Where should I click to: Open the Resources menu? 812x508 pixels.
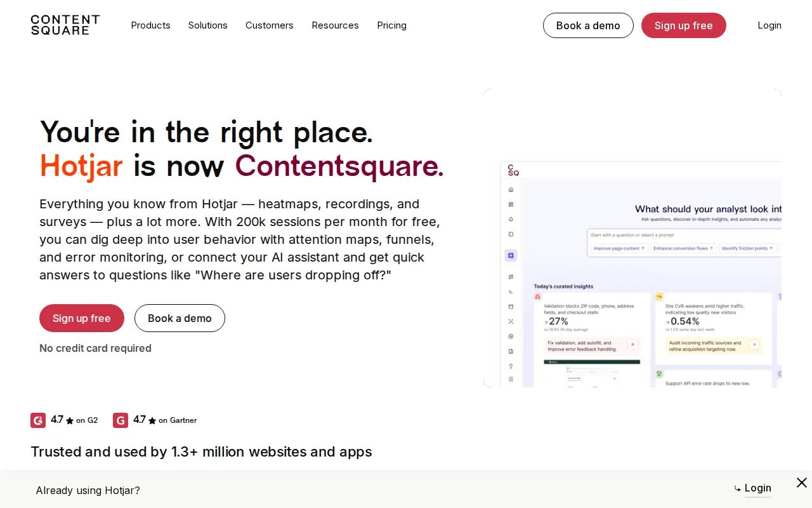pyautogui.click(x=335, y=25)
